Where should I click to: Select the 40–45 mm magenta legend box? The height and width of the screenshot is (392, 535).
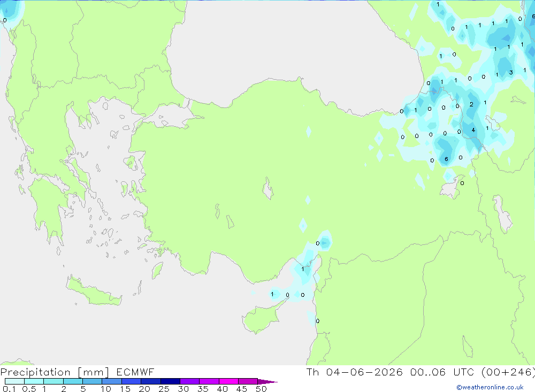228,381
